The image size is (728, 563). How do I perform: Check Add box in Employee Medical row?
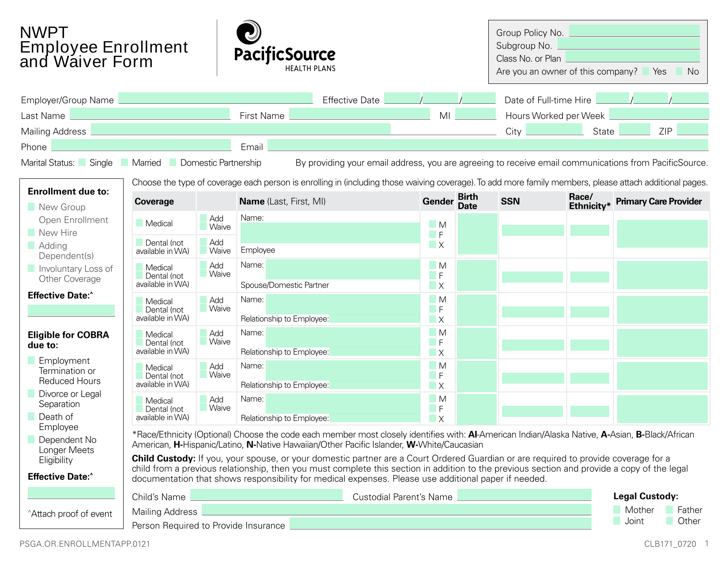[x=204, y=218]
